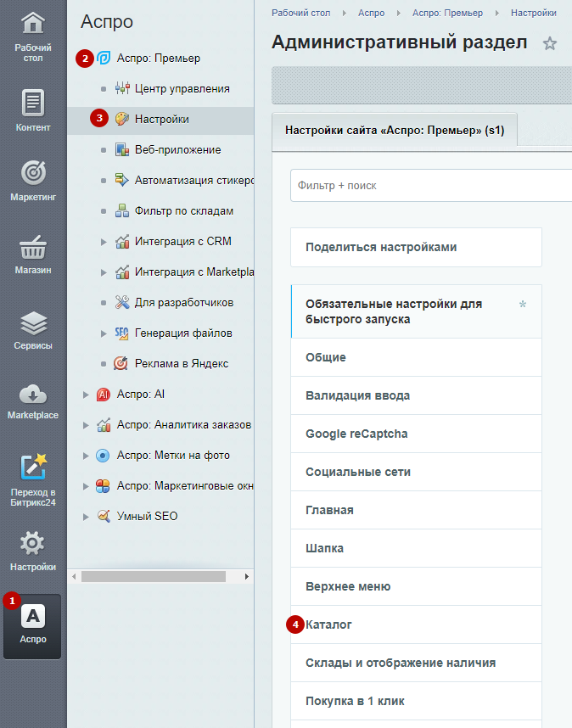Click the Автоматизация стикеров icon

(x=122, y=180)
